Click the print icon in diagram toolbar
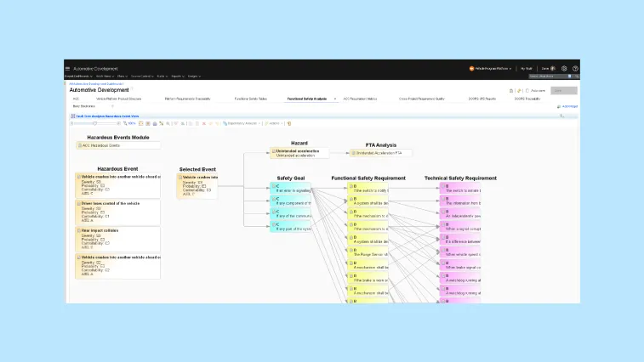 (x=155, y=123)
